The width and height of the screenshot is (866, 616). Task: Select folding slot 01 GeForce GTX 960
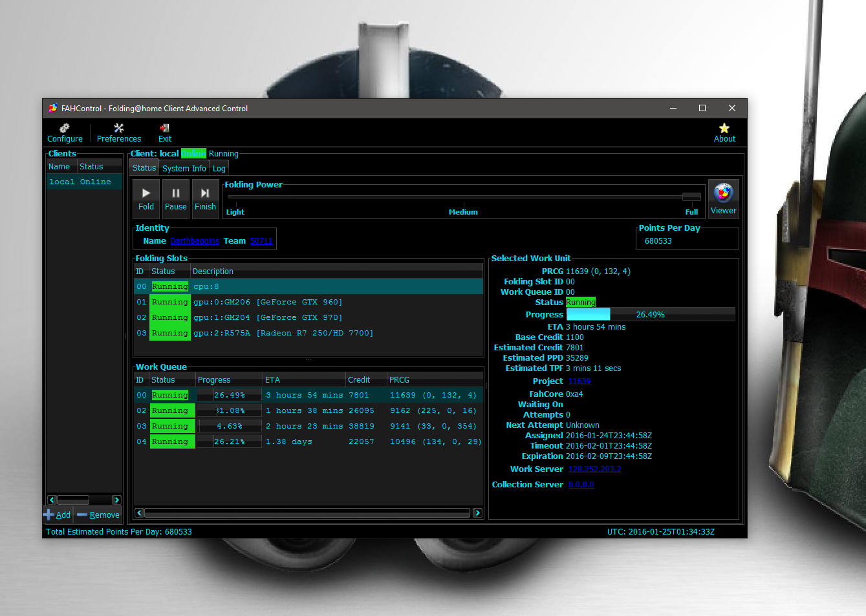tap(309, 302)
